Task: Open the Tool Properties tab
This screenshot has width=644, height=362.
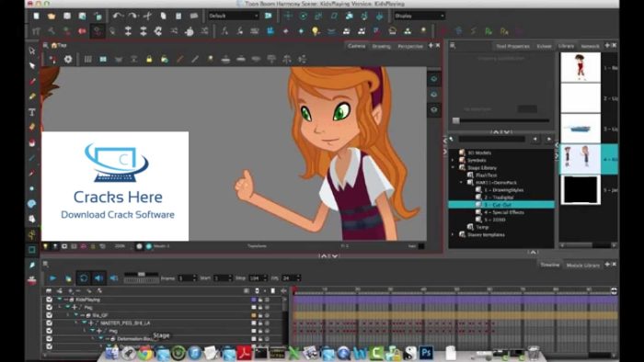Action: 512,46
